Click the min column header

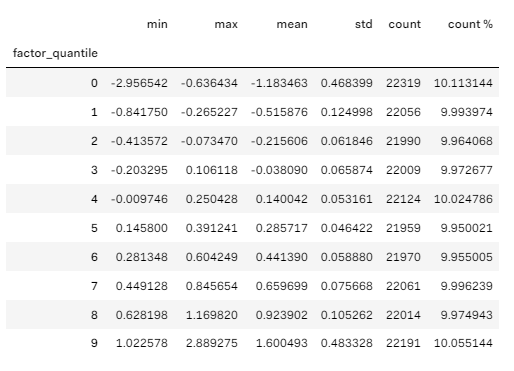[x=157, y=24]
